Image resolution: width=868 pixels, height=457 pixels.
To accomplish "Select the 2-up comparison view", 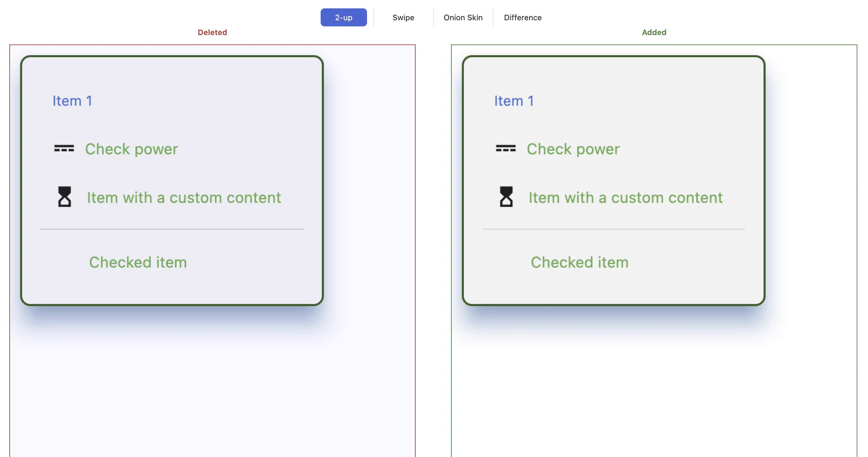I will pos(344,17).
